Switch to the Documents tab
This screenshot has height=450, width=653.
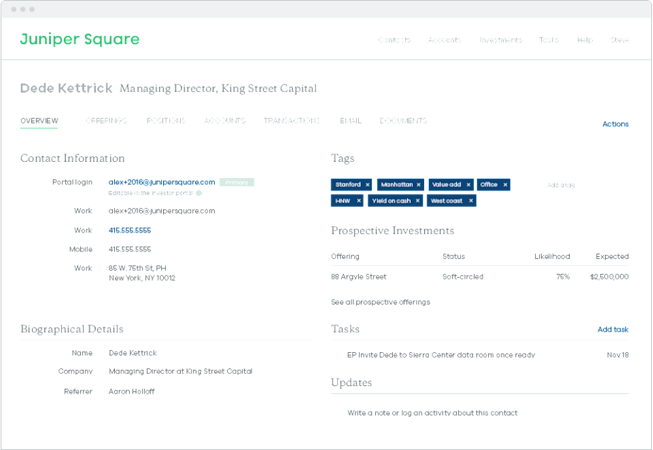(x=403, y=121)
